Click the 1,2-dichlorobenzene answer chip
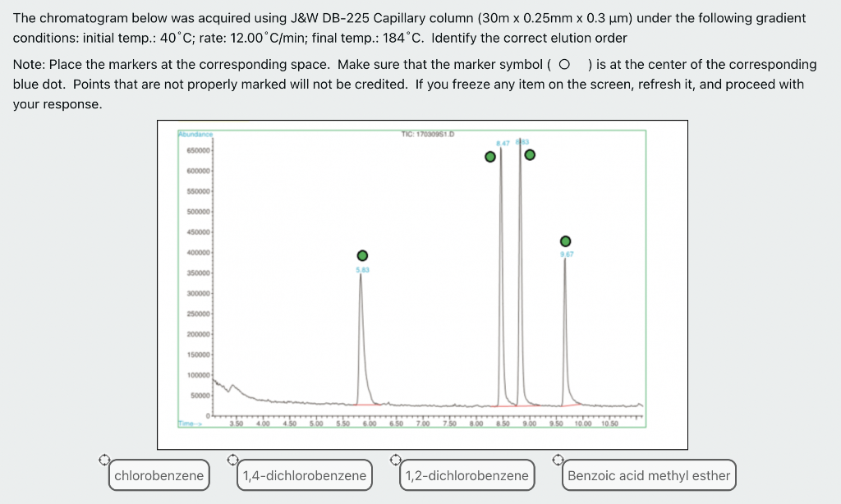 [466, 474]
